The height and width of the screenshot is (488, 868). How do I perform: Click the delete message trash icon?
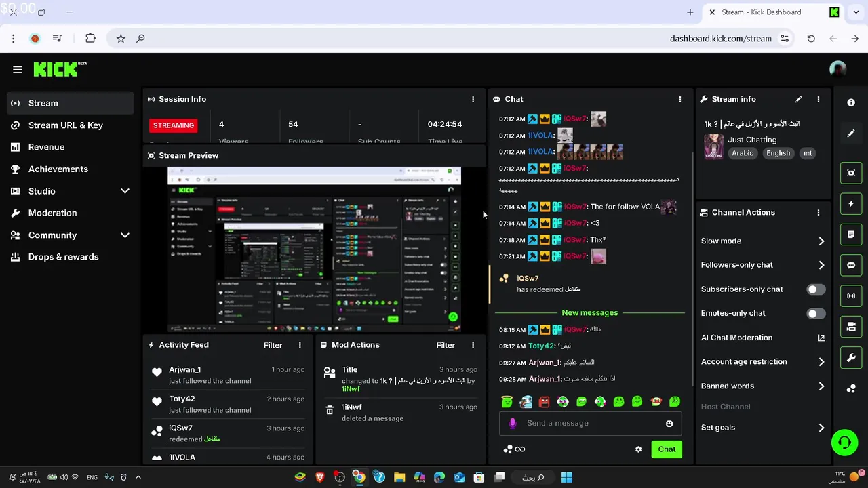click(330, 410)
